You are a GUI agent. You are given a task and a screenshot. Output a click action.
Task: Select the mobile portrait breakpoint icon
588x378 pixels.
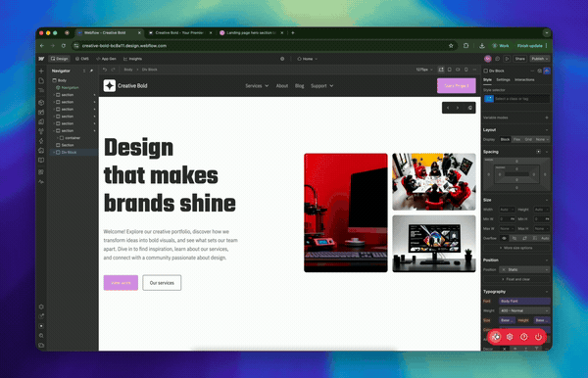click(466, 70)
